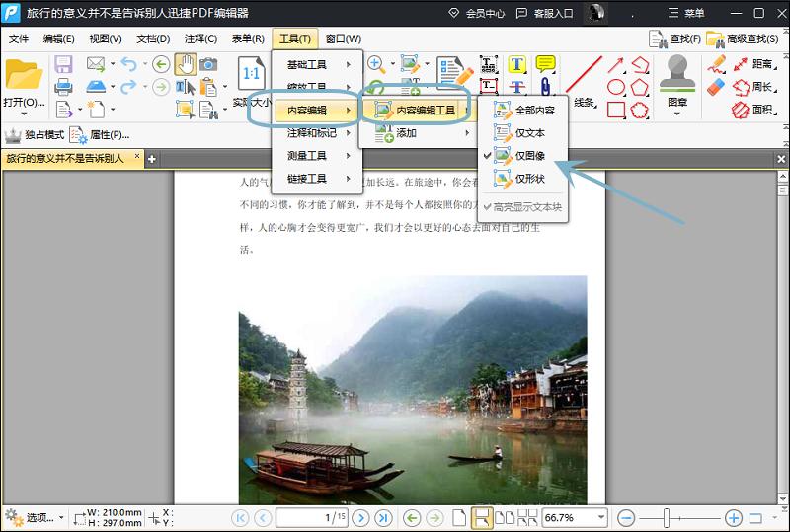This screenshot has width=790, height=532.
Task: Attach a file with paperclip icon
Action: point(545,87)
